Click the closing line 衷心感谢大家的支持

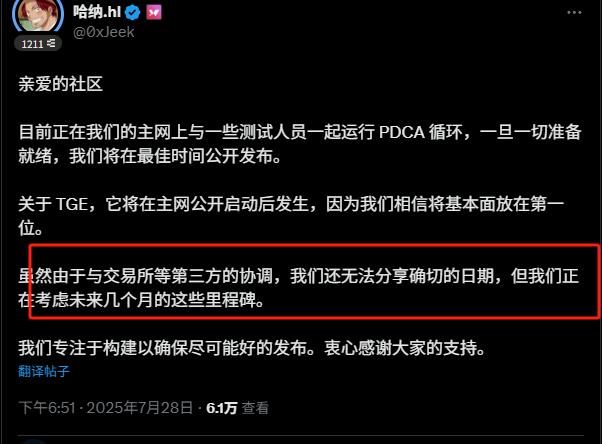pos(400,348)
